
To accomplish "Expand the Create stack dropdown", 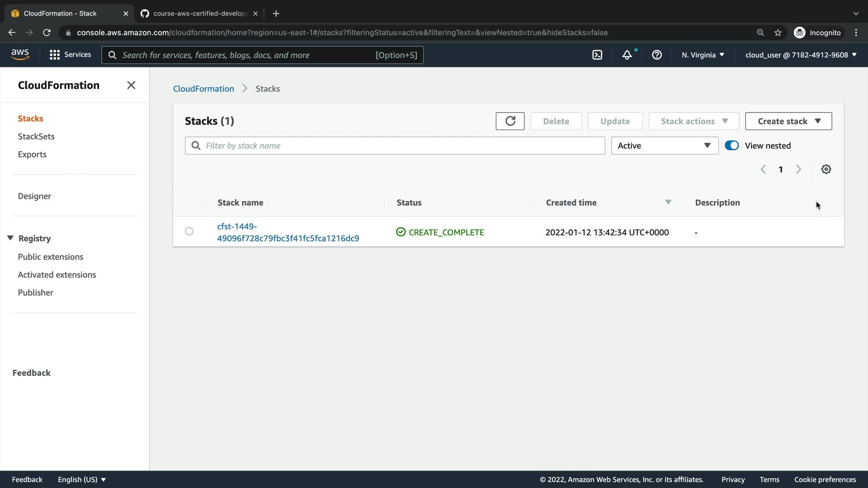I will [788, 121].
